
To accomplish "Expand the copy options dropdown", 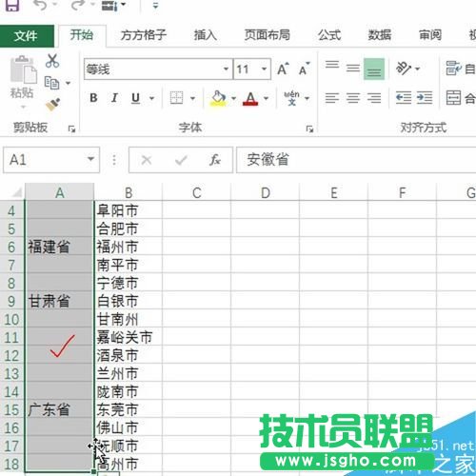I will pyautogui.click(x=68, y=83).
